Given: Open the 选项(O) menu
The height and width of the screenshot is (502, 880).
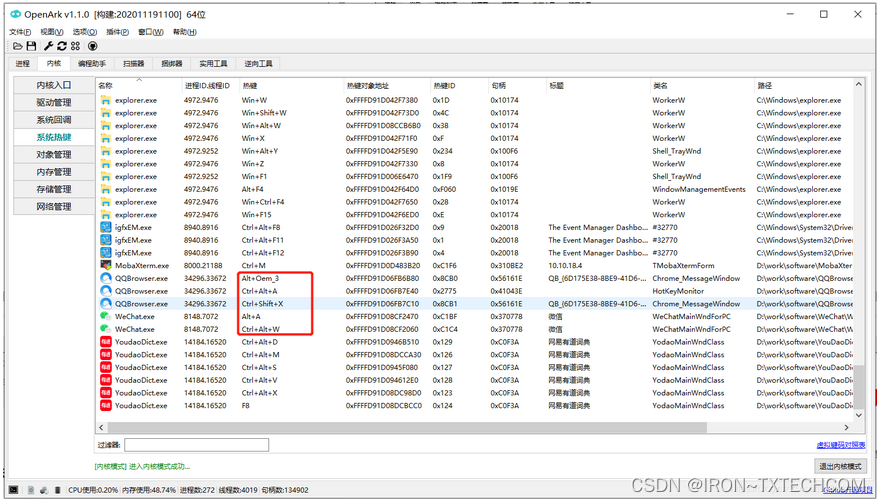Looking at the screenshot, I should click(85, 32).
